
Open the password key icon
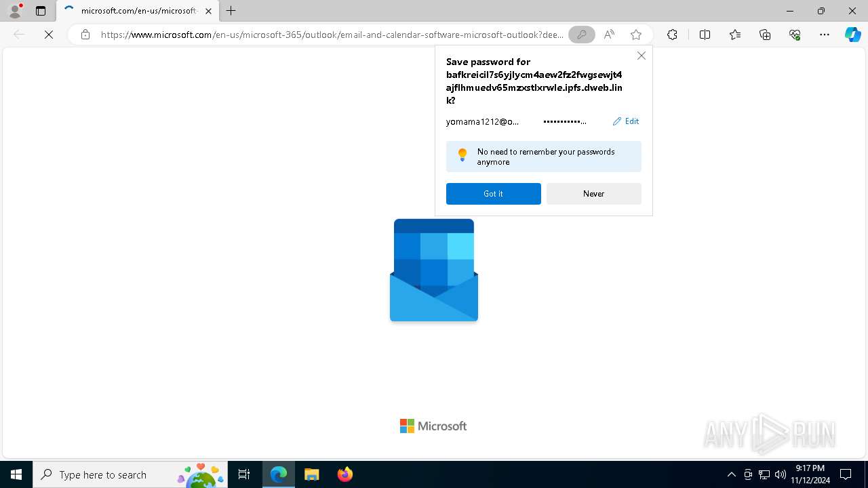[581, 35]
